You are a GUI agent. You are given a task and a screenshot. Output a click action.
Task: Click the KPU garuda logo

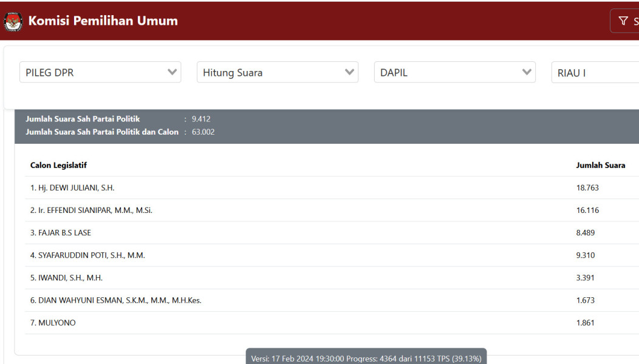pos(13,21)
